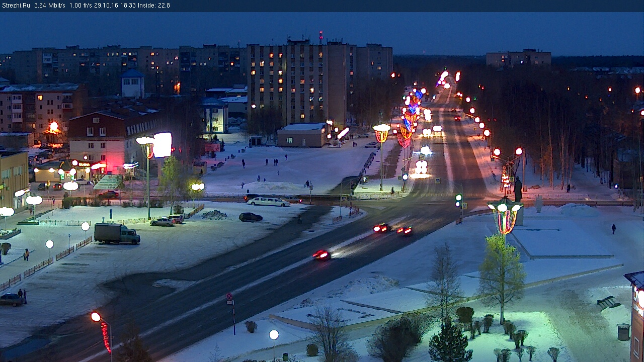The height and width of the screenshot is (362, 644).
Task: Click the Strezhi.Ru overlay label
Action: pyautogui.click(x=16, y=6)
